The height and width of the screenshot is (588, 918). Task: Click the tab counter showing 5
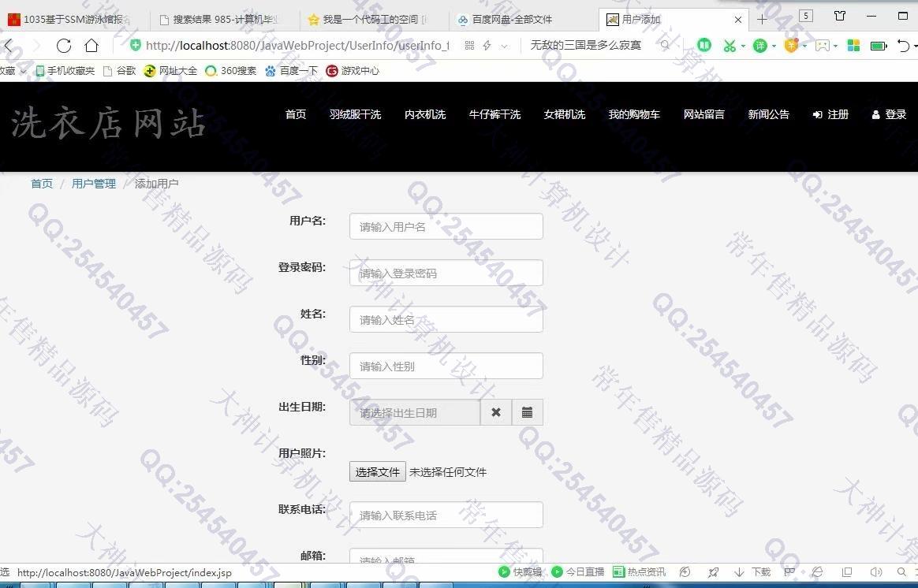tap(806, 16)
